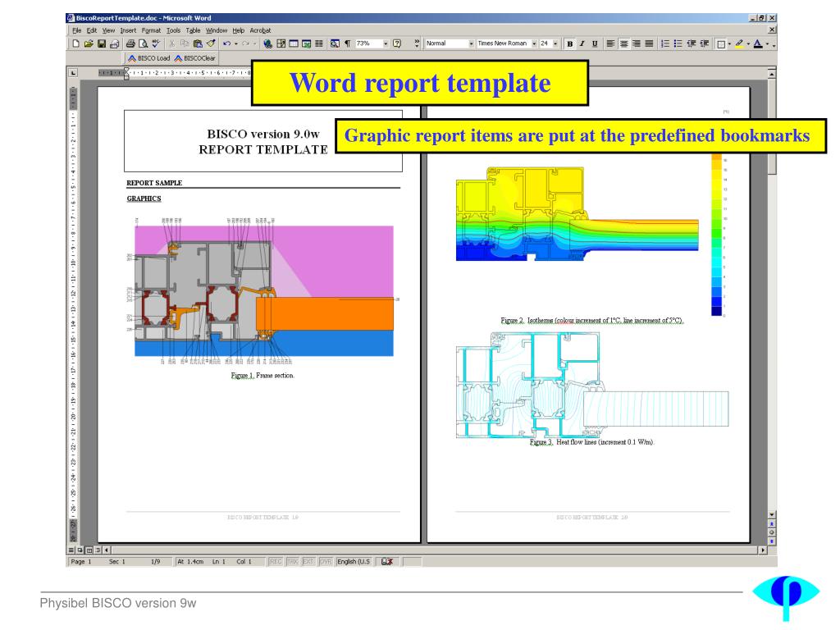Print the document using the printer icon
The width and height of the screenshot is (840, 630).
130,43
